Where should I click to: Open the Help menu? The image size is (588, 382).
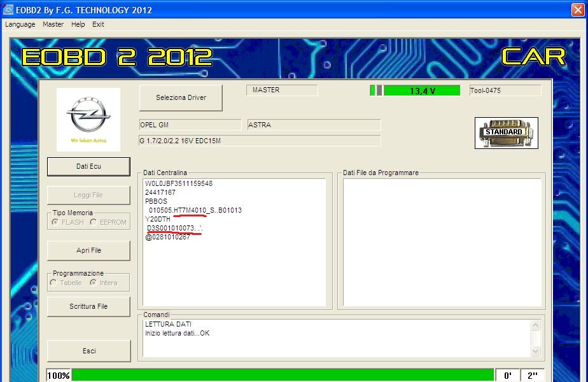pyautogui.click(x=78, y=24)
